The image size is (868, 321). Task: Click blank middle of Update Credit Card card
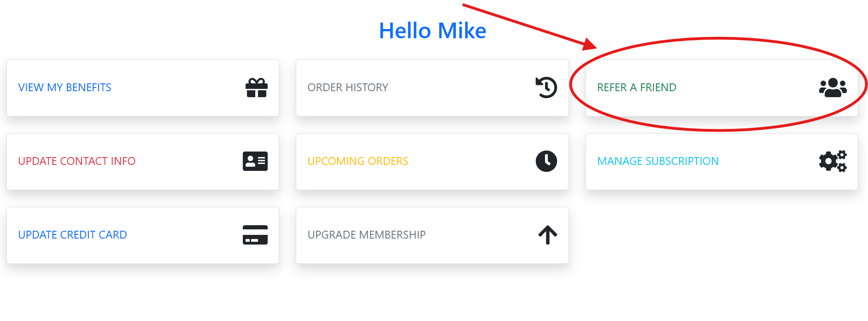point(184,235)
